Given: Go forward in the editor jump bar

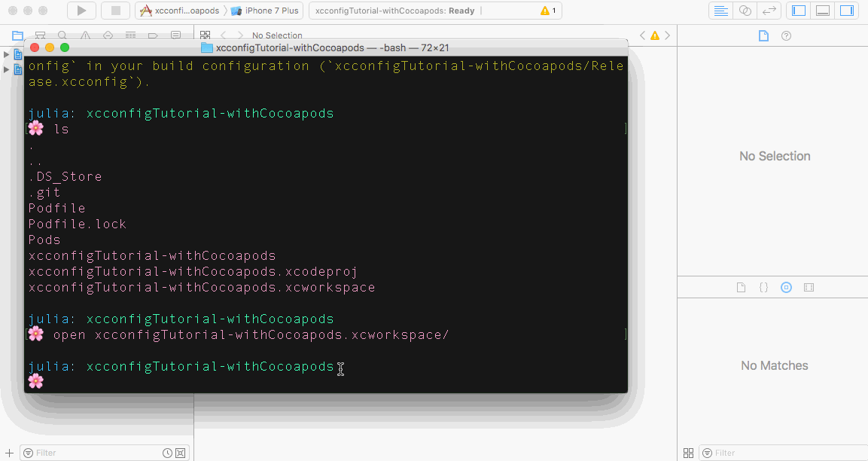Looking at the screenshot, I should click(x=239, y=35).
